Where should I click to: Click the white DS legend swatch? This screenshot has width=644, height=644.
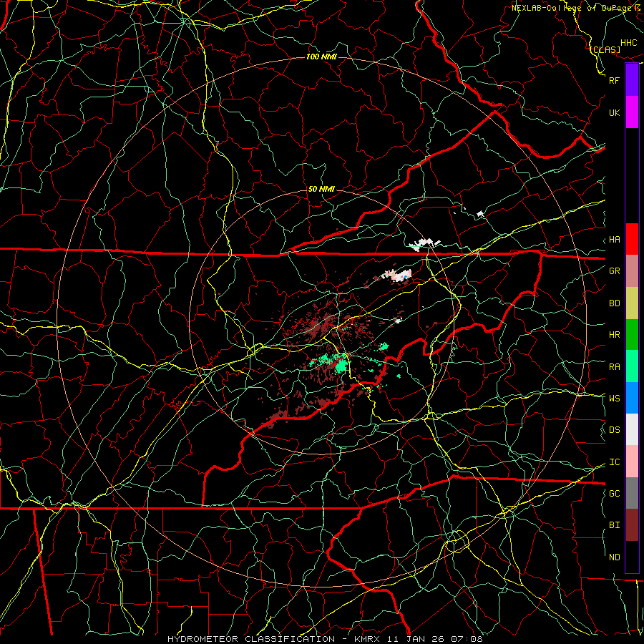point(632,429)
